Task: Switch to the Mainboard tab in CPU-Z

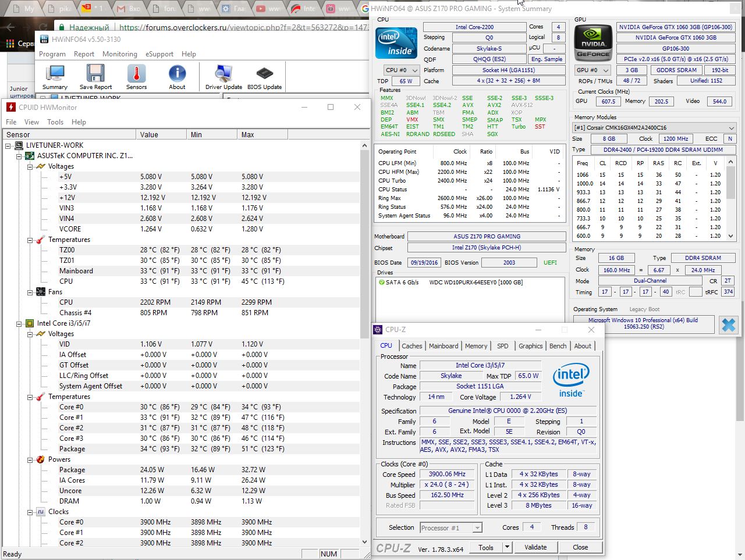Action: pos(444,346)
